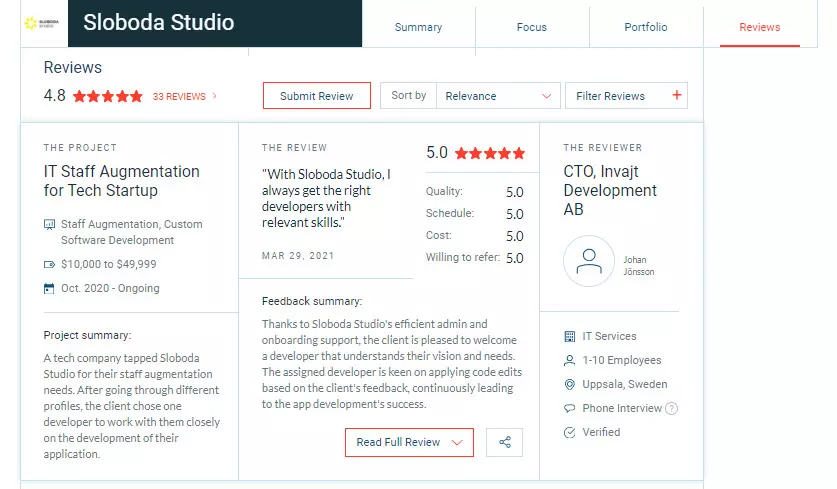The width and height of the screenshot is (837, 489).
Task: Click the Submit Review button
Action: click(x=317, y=96)
